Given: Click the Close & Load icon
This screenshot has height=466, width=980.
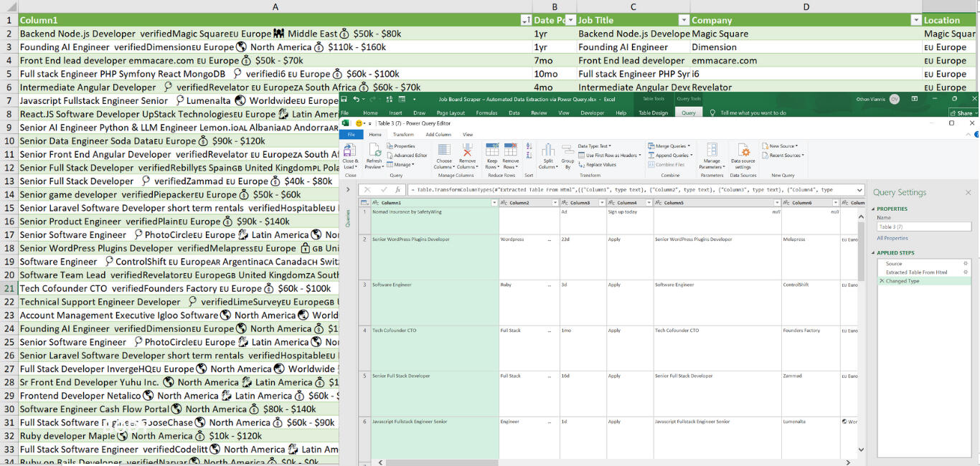Looking at the screenshot, I should pos(350,151).
